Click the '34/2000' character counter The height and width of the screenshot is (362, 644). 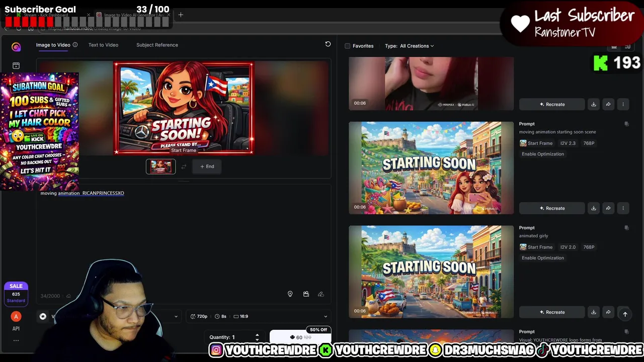coord(50,296)
